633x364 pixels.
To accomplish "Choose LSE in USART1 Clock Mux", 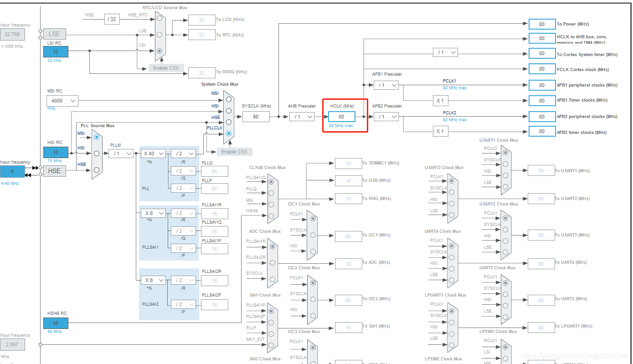I will [505, 186].
